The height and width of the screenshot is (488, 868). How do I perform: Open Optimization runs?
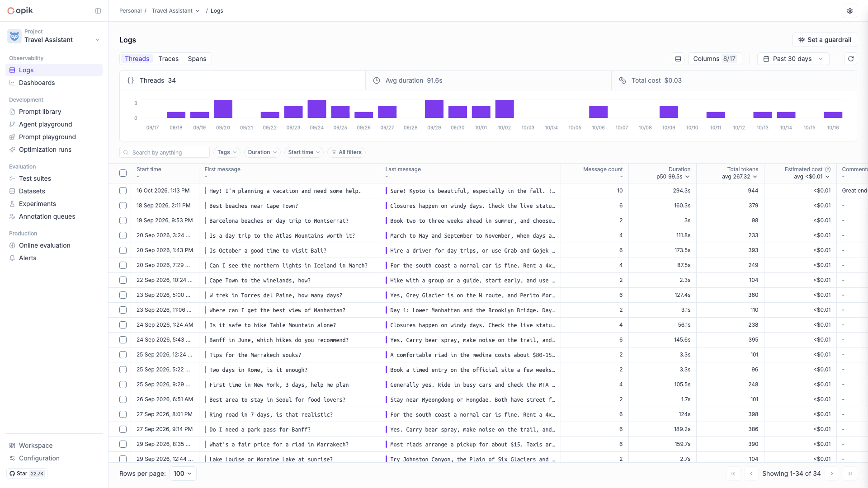point(54,150)
